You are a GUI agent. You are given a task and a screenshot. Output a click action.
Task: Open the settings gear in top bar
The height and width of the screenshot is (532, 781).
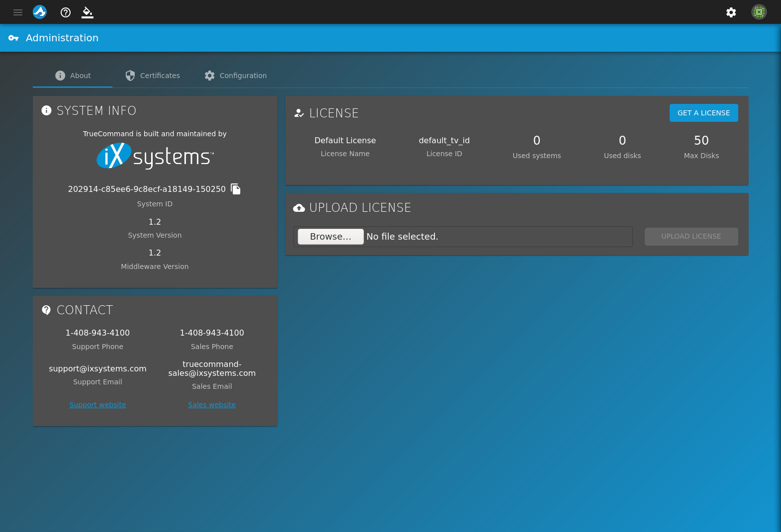point(731,12)
